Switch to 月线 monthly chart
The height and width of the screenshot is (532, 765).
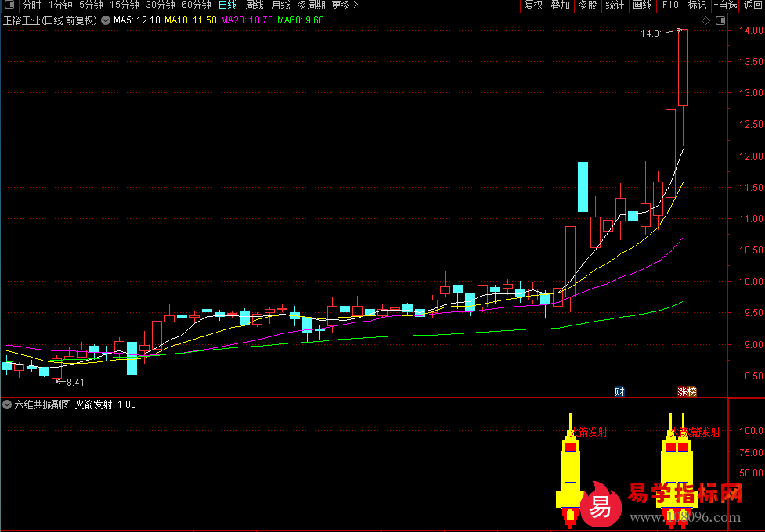[x=280, y=5]
